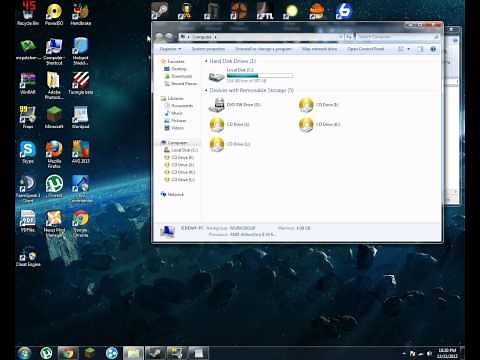Click Uninstall or change a program

pyautogui.click(x=263, y=49)
